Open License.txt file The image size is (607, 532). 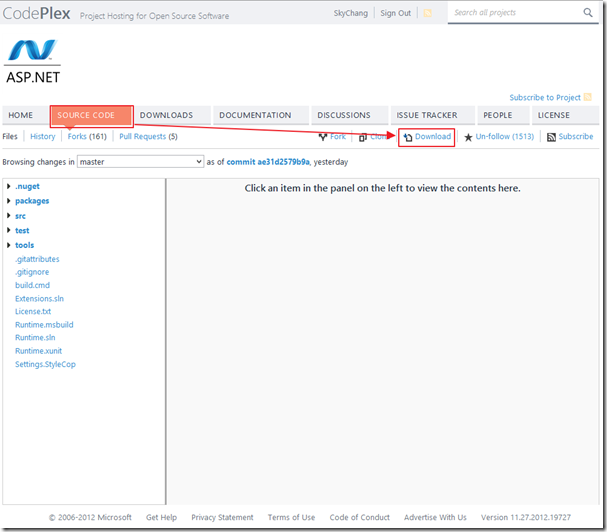coord(33,311)
